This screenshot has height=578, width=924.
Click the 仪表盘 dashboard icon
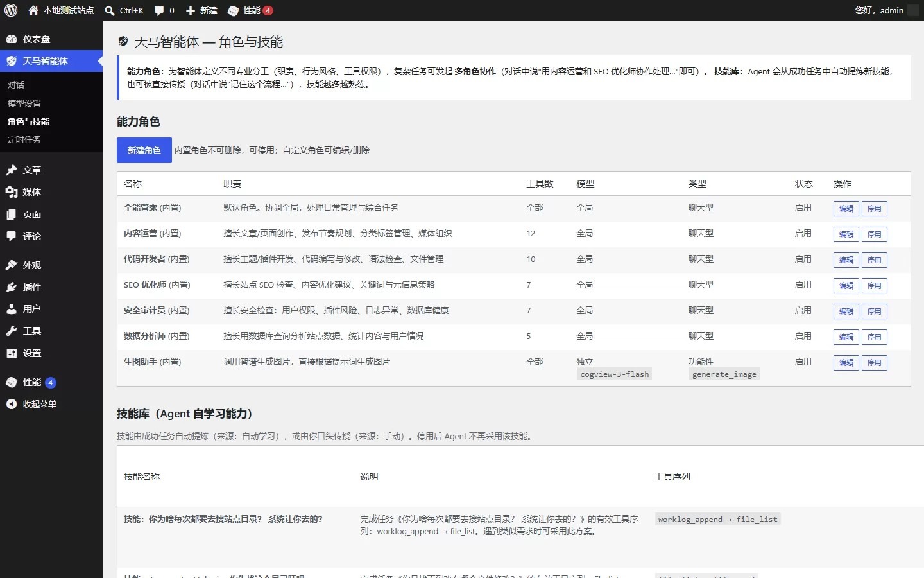12,39
